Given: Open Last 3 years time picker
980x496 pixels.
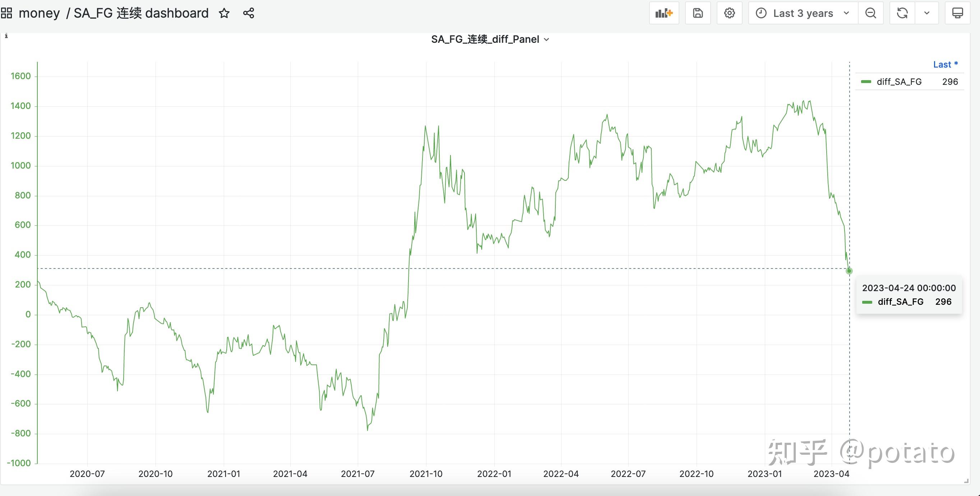Looking at the screenshot, I should tap(803, 13).
